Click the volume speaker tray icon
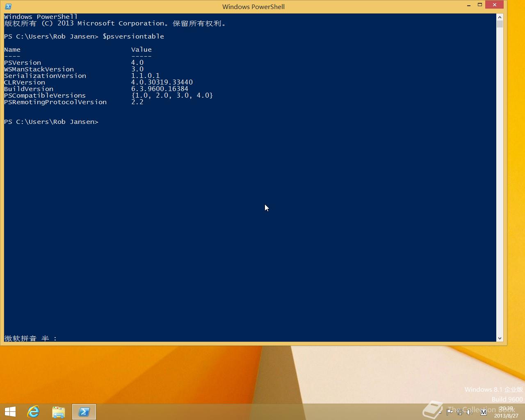 [x=470, y=412]
